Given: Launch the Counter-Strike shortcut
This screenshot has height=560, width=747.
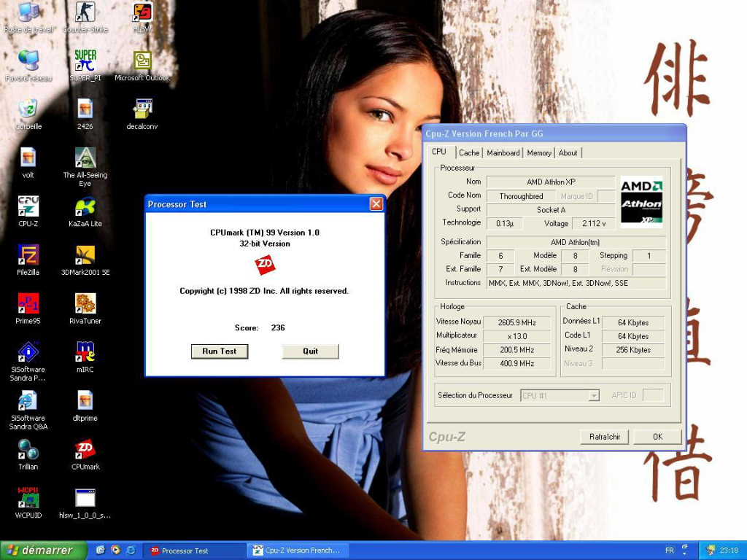Looking at the screenshot, I should [85, 13].
